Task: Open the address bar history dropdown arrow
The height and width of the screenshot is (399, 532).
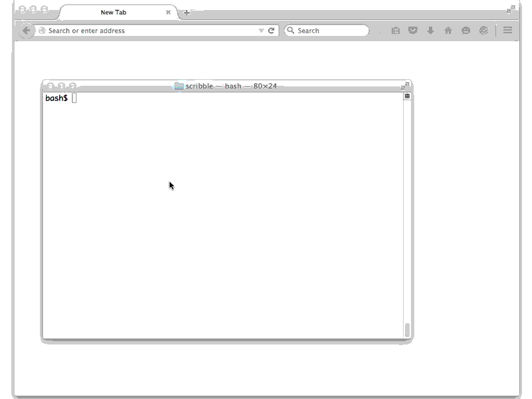Action: coord(261,31)
